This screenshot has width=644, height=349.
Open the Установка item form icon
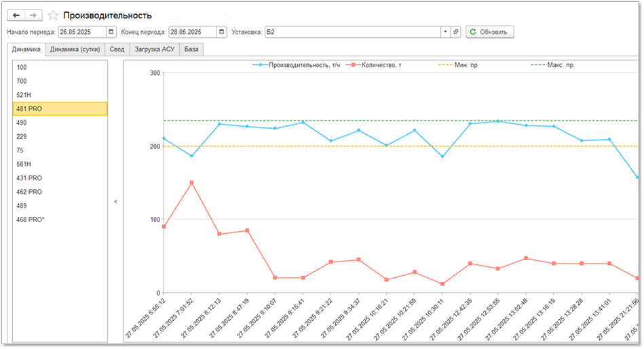455,32
